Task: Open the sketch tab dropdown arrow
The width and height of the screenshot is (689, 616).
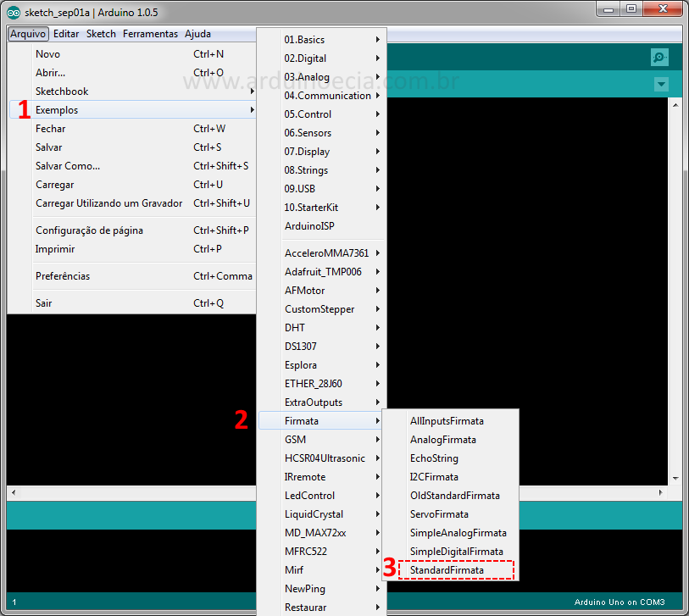Action: 659,85
